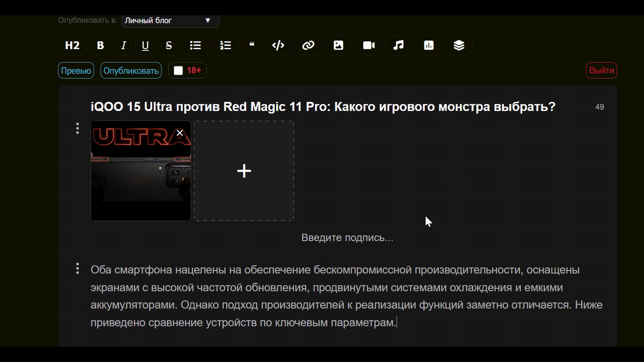644x362 pixels.
Task: Enable the 18+ content checkbox
Action: click(178, 70)
